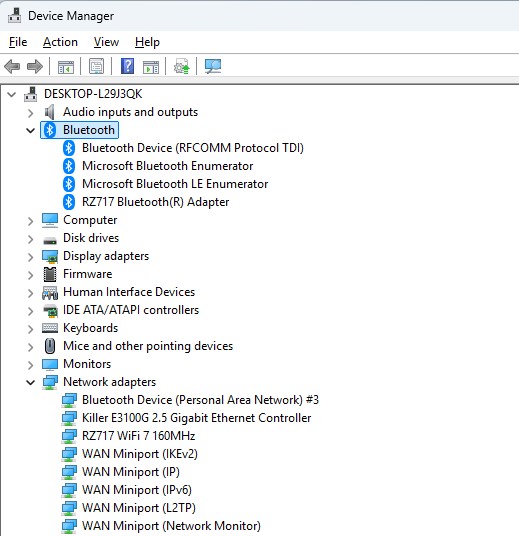This screenshot has height=536, width=519.
Task: Open the Action menu
Action: (60, 42)
